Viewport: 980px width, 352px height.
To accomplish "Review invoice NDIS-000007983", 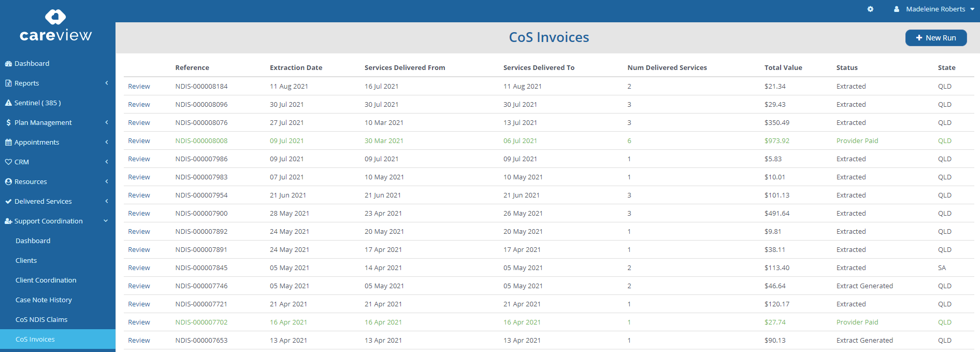I will [x=139, y=177].
